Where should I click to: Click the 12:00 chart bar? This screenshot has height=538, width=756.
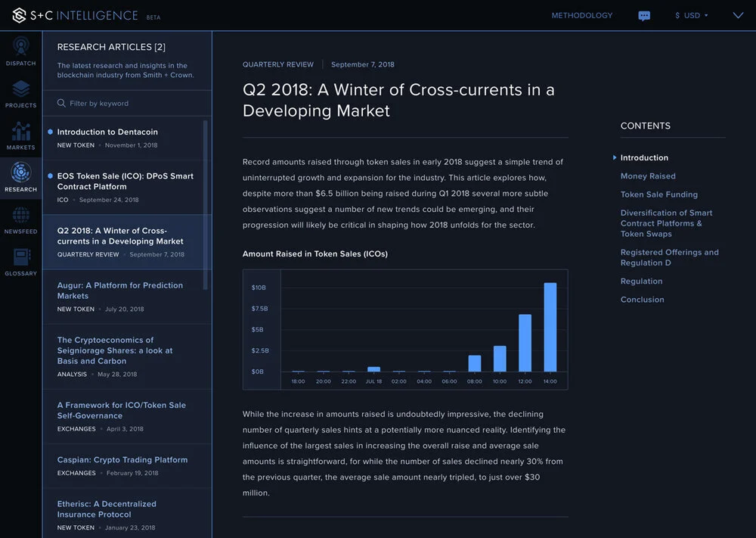(x=525, y=343)
